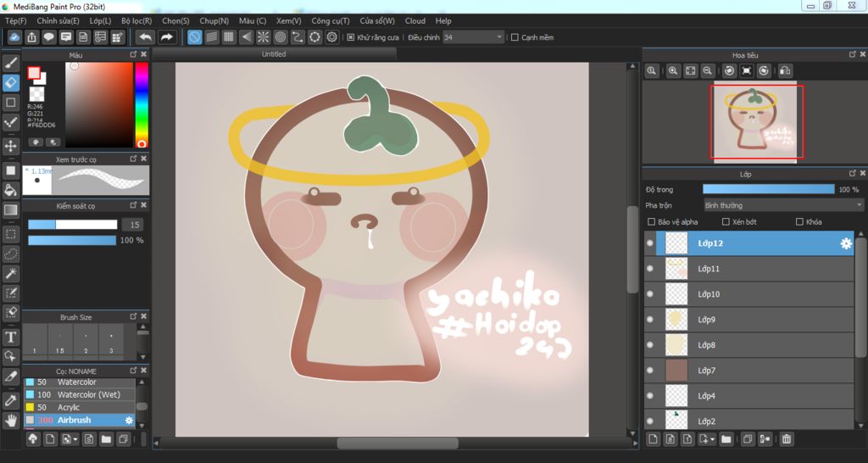Toggle the Khử răng cưa checkbox
The height and width of the screenshot is (463, 868).
pyautogui.click(x=351, y=37)
